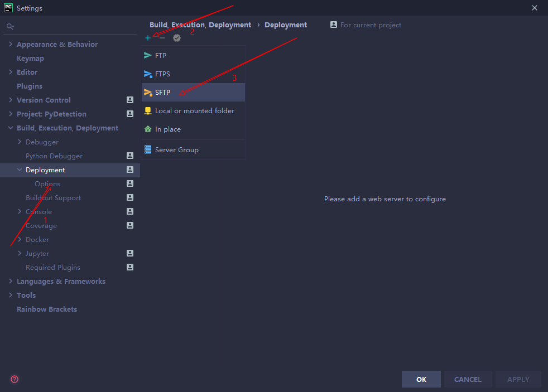This screenshot has width=548, height=392.
Task: Click project-scope icon beside Version Control
Action: coord(130,100)
